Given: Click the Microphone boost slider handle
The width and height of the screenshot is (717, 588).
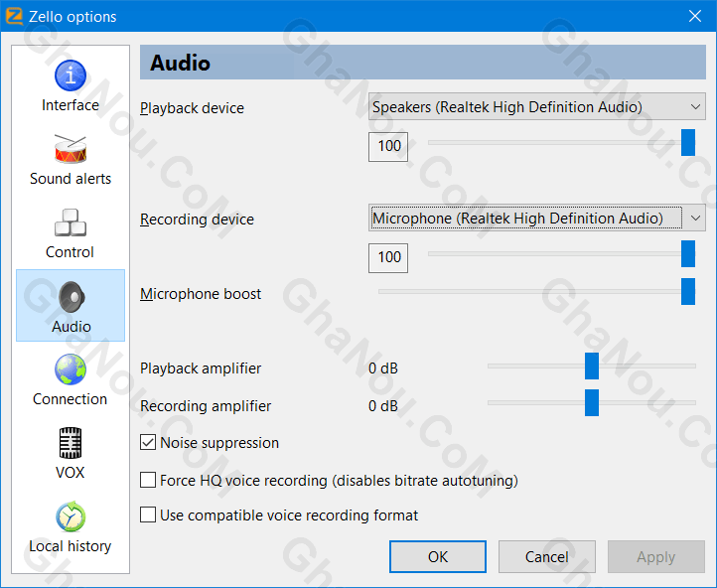Looking at the screenshot, I should click(x=688, y=291).
